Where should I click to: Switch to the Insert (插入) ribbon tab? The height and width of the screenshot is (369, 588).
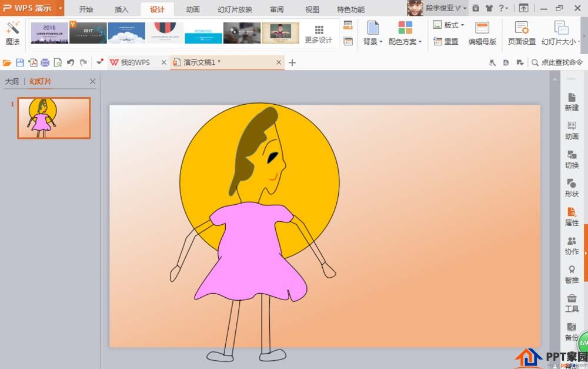coord(122,9)
